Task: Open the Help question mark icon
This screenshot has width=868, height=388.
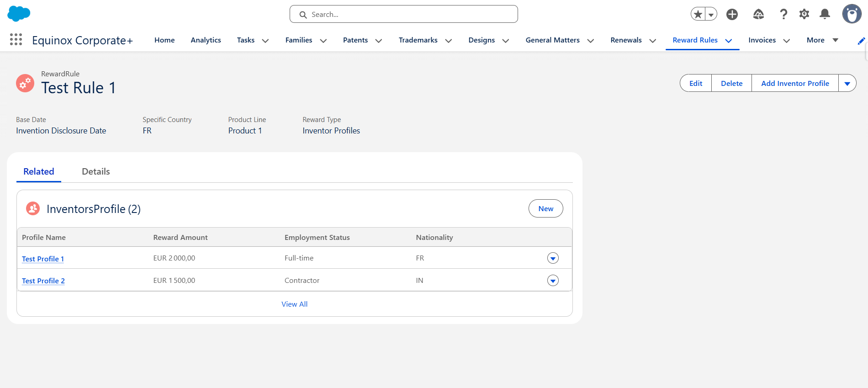Action: [783, 14]
